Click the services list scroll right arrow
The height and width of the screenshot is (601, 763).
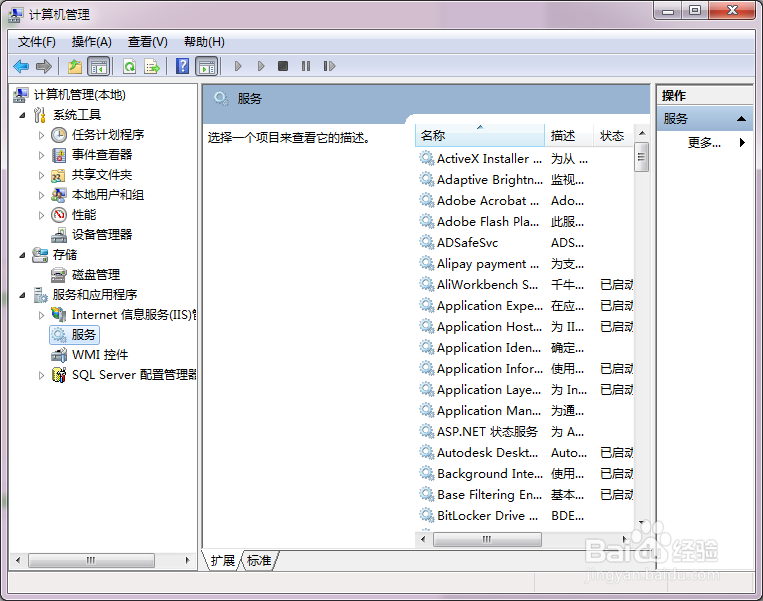(x=625, y=539)
